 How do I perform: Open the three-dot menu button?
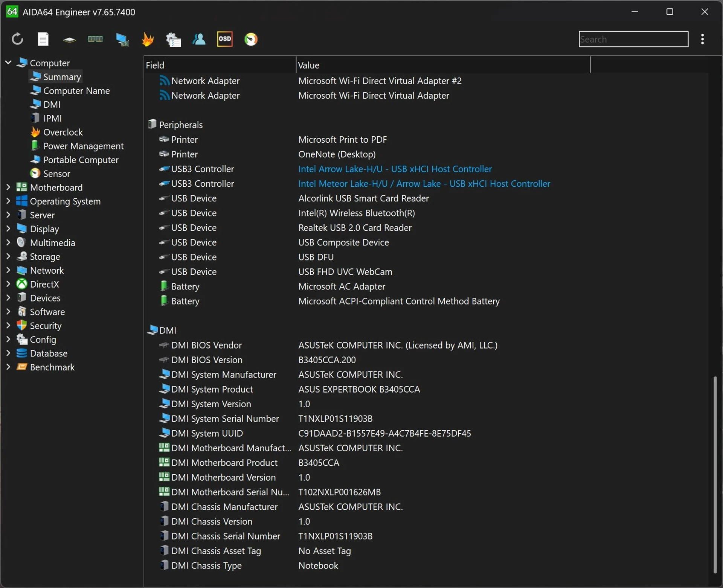tap(702, 39)
